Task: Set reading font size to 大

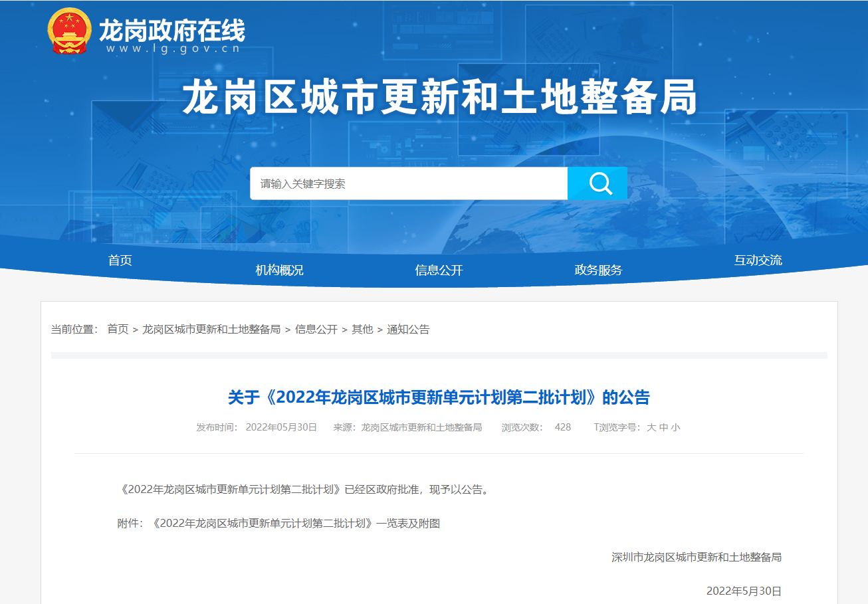Action: (x=651, y=427)
